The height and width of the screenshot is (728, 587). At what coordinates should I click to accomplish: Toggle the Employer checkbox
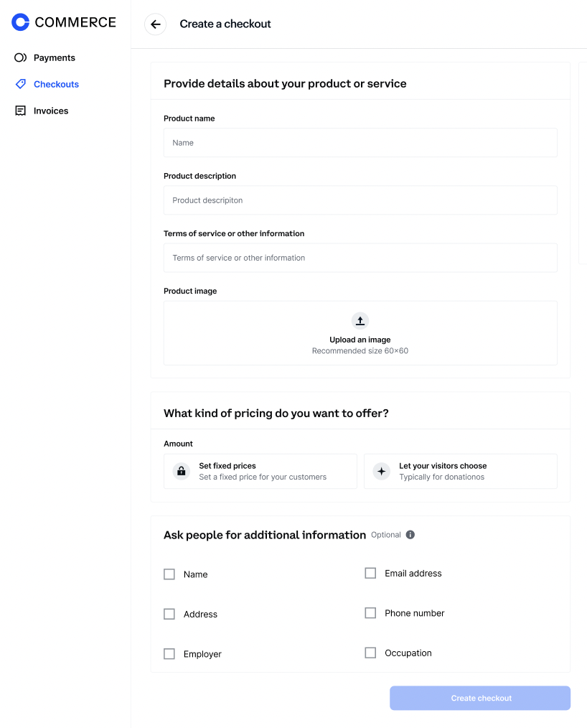169,654
